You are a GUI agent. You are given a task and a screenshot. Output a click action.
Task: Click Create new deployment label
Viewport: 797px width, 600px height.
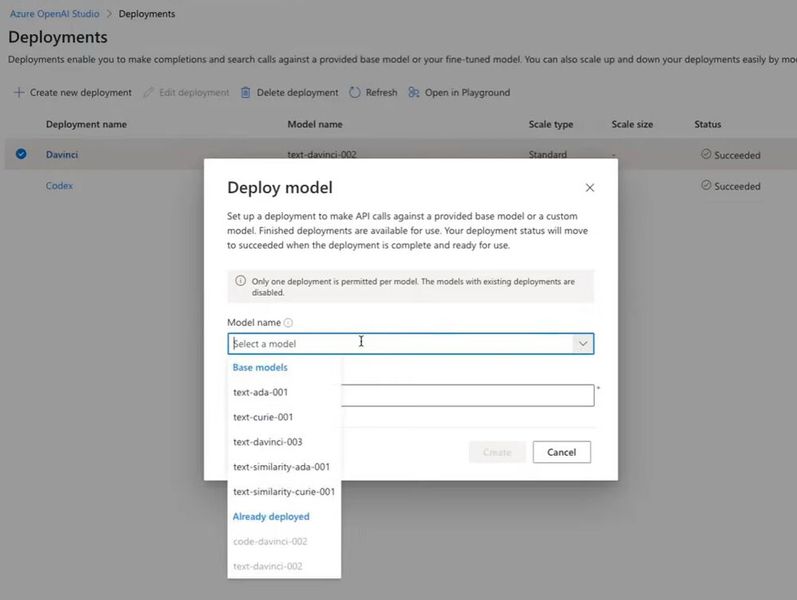(x=81, y=93)
